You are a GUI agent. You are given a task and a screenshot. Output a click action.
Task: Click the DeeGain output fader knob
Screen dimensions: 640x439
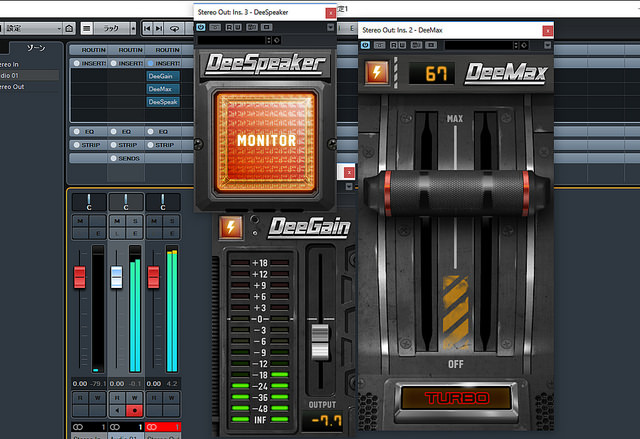(x=320, y=342)
